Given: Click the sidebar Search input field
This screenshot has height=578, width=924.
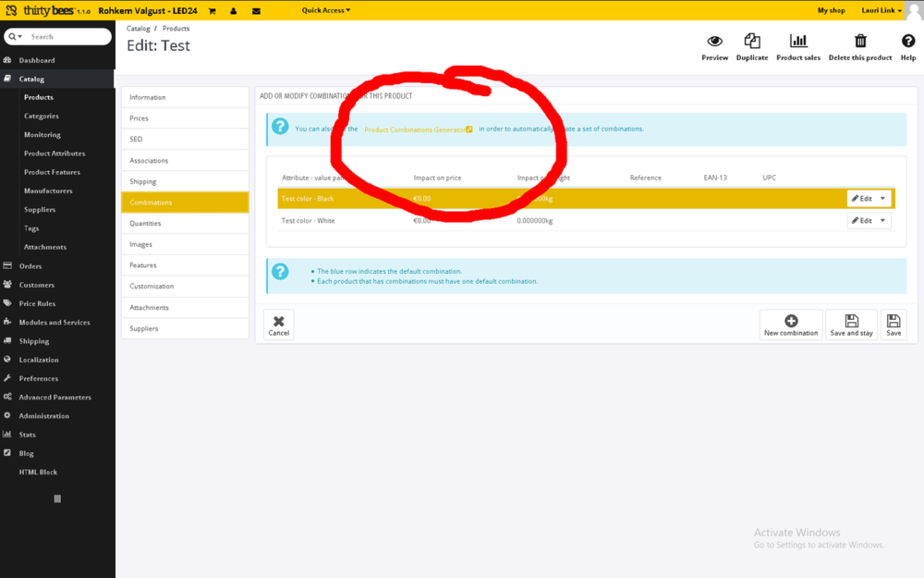Looking at the screenshot, I should (69, 37).
